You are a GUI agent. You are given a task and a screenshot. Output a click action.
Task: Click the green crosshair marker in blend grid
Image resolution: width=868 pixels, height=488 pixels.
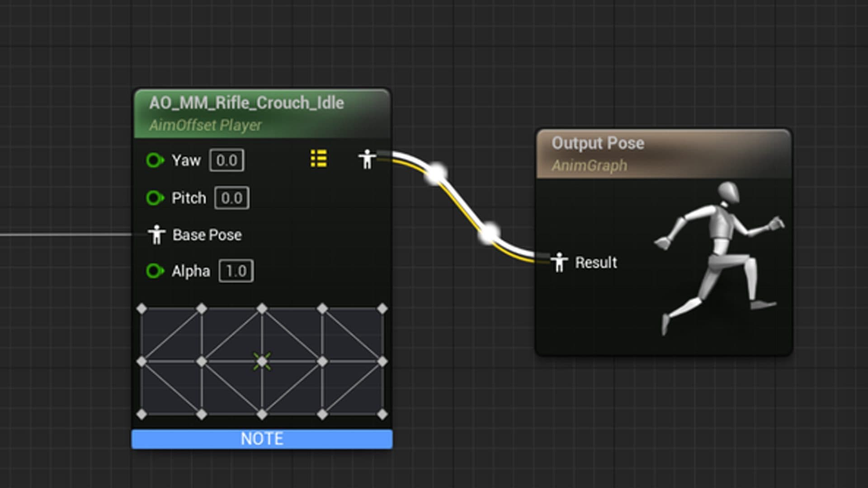262,361
